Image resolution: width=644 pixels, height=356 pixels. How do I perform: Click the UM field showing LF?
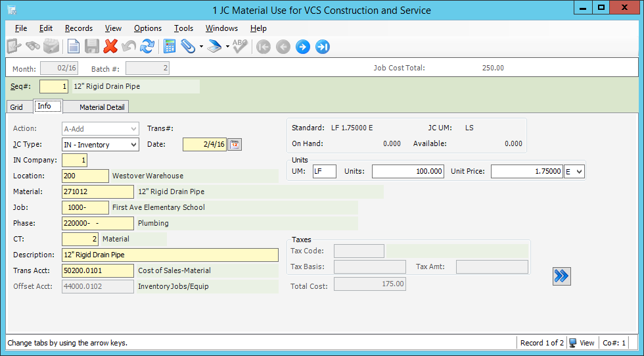(325, 172)
